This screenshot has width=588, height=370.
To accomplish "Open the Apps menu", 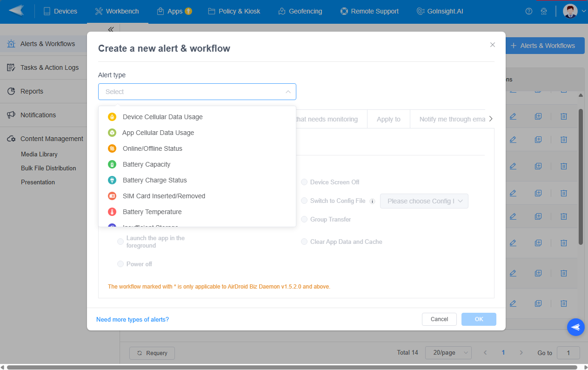I will click(x=174, y=11).
